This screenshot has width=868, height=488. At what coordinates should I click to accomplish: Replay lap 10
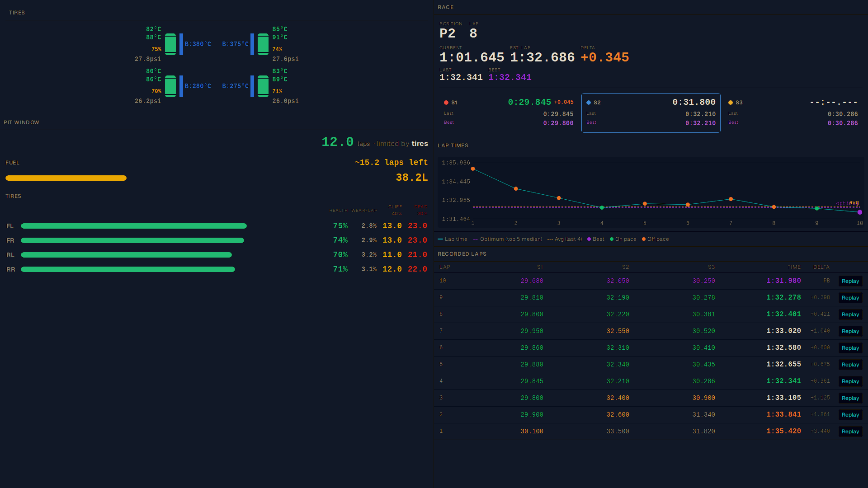[x=850, y=281]
